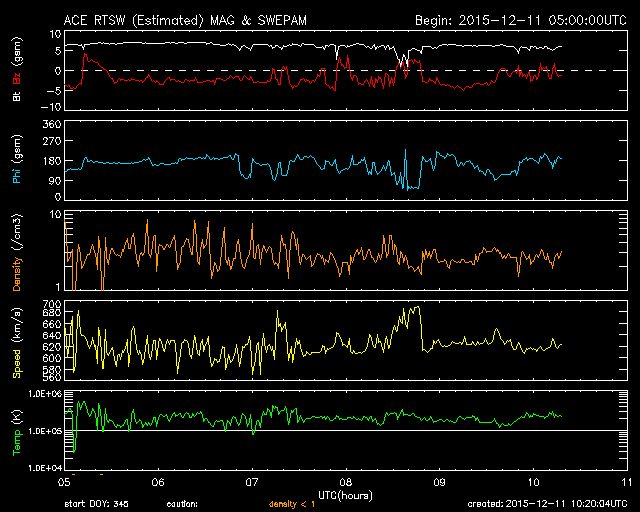Click the '1.0E+04' temperature axis value
This screenshot has width=640, height=512.
coord(44,468)
